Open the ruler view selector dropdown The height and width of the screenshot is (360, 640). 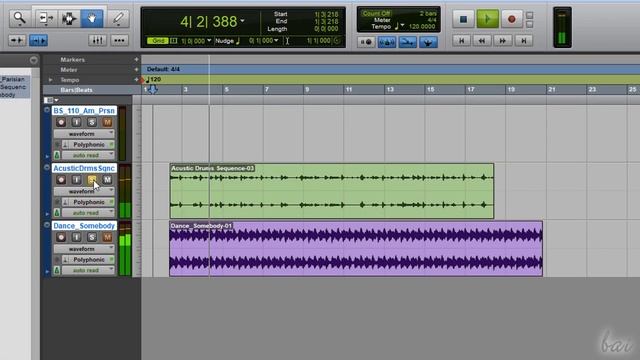click(51, 100)
